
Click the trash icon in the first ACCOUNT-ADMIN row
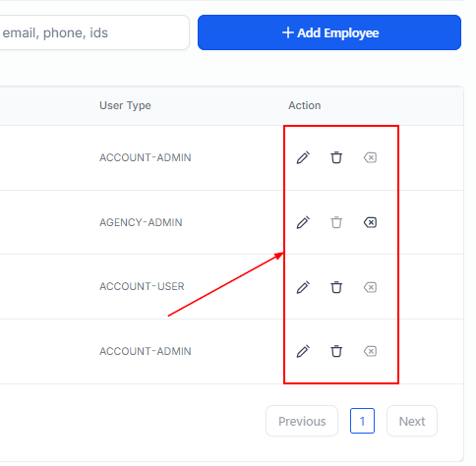[336, 157]
